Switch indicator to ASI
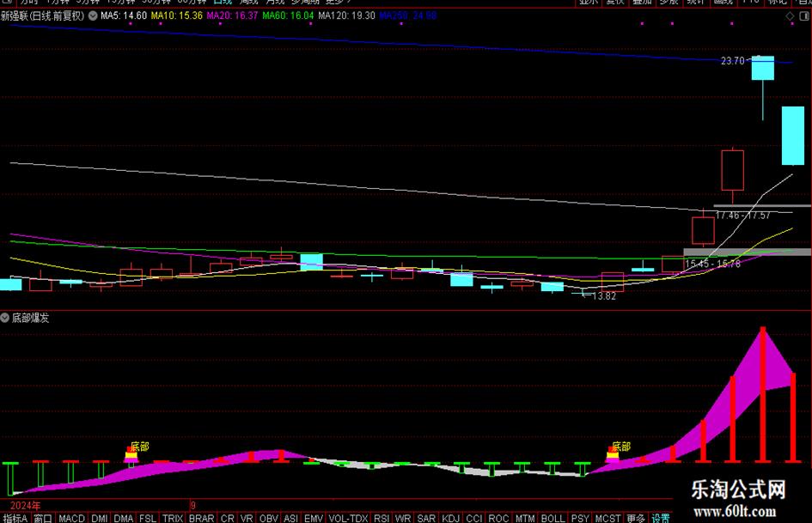Screen dimensions: 812x523 click(x=291, y=518)
